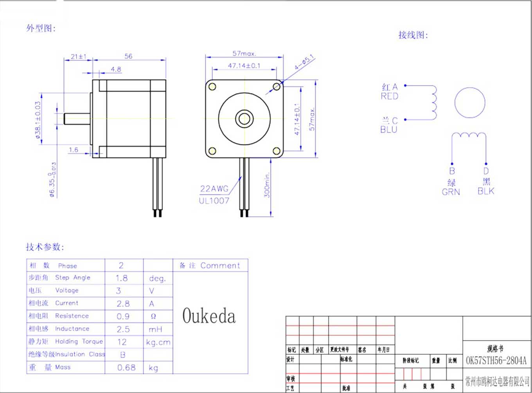Click the motor shaft in the side view
This screenshot has height=393, width=532.
pos(77,119)
